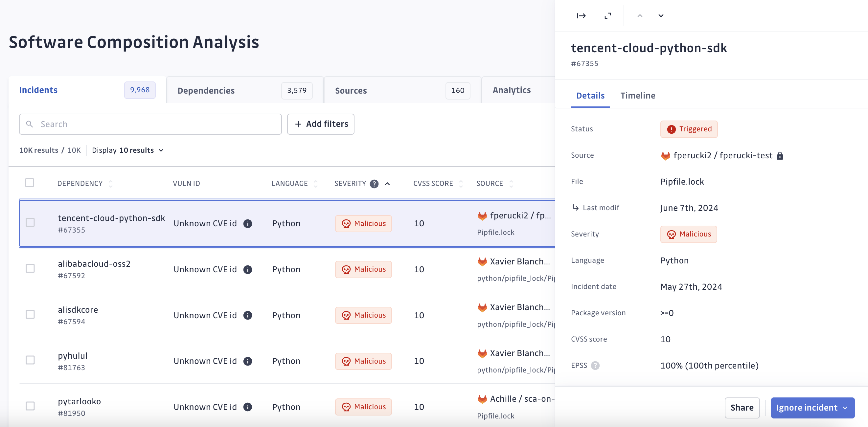This screenshot has width=868, height=427.
Task: Click the skull icon in the pyhulul Malicious badge
Action: point(346,361)
